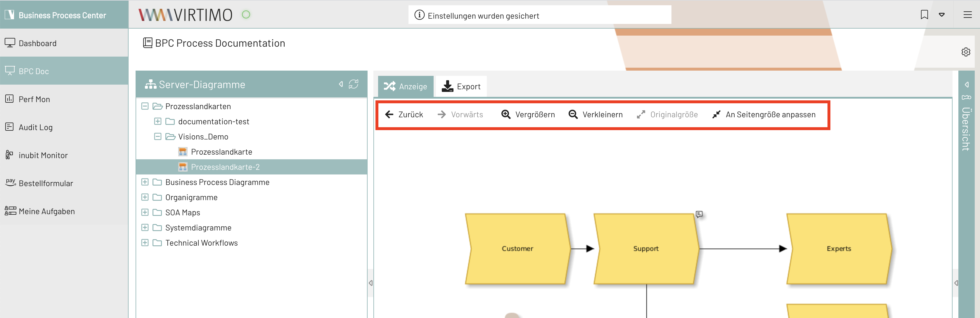
Task: Open dropdown arrow next to bookmark
Action: pos(941,15)
